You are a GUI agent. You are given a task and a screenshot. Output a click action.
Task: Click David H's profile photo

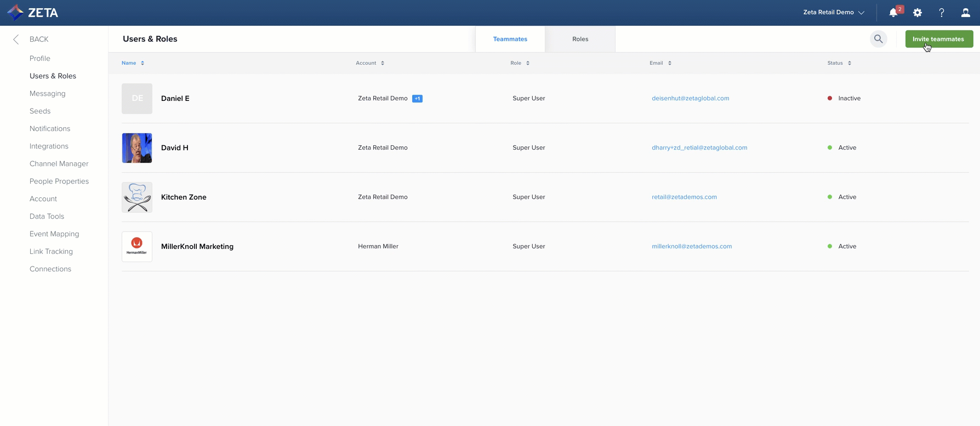137,148
